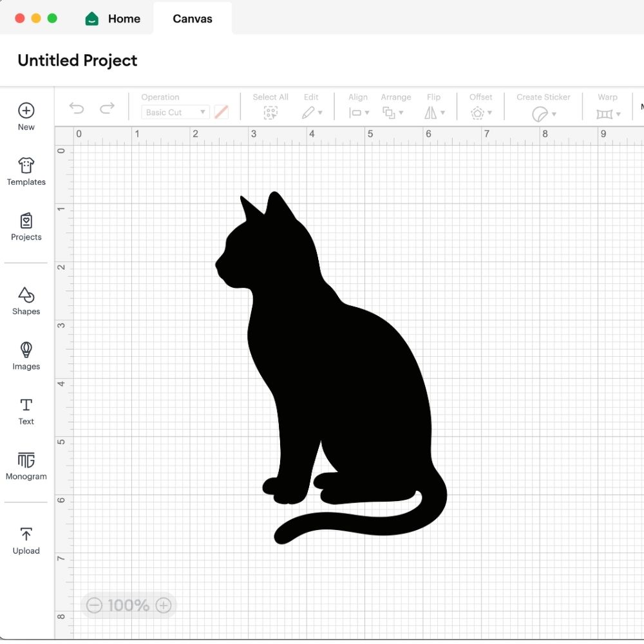The height and width of the screenshot is (644, 644).
Task: Click the Redo arrow
Action: tap(107, 108)
